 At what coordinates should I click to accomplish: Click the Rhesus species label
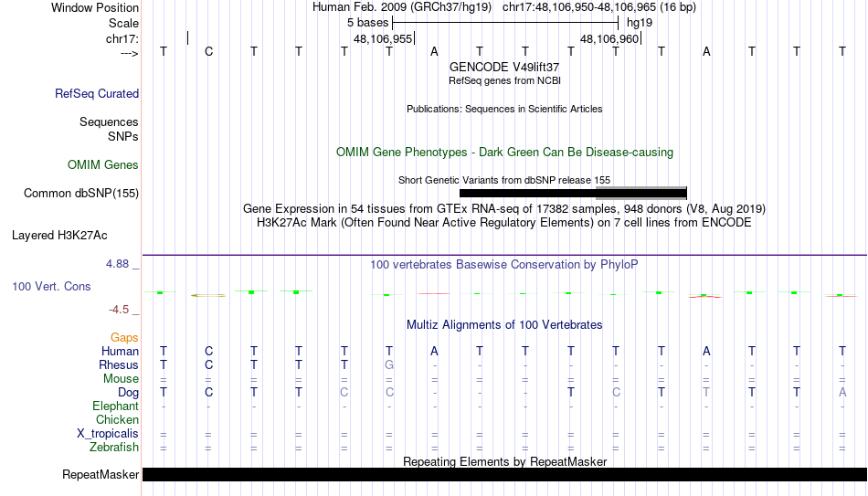[x=119, y=364]
